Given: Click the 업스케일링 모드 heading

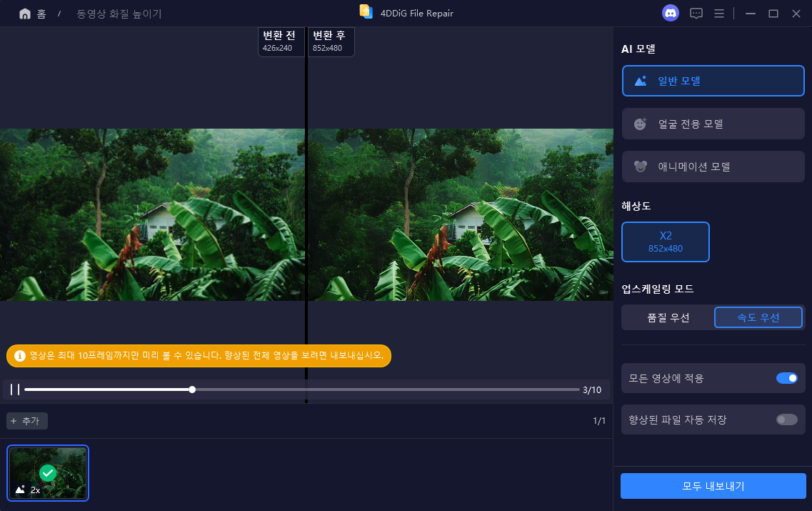Looking at the screenshot, I should click(x=658, y=289).
